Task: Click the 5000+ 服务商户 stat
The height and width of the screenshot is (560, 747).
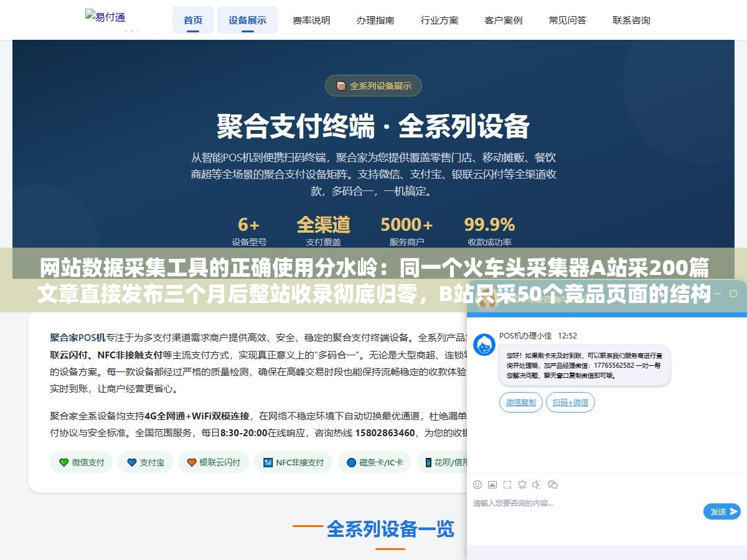Action: (406, 231)
